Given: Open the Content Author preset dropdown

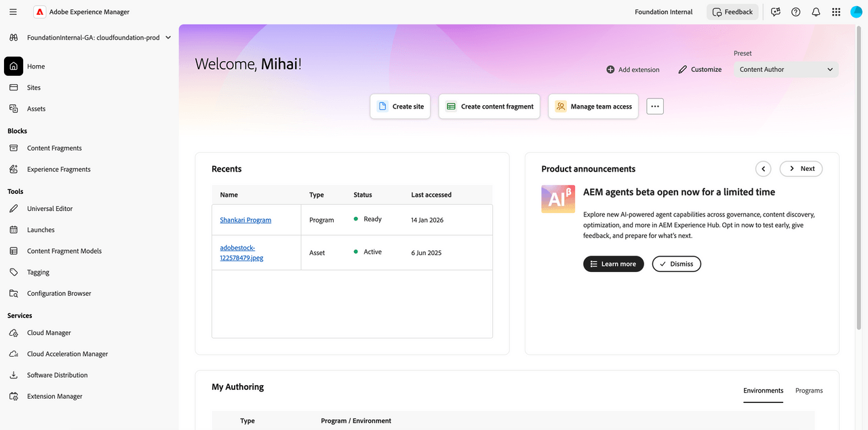Looking at the screenshot, I should (x=785, y=69).
